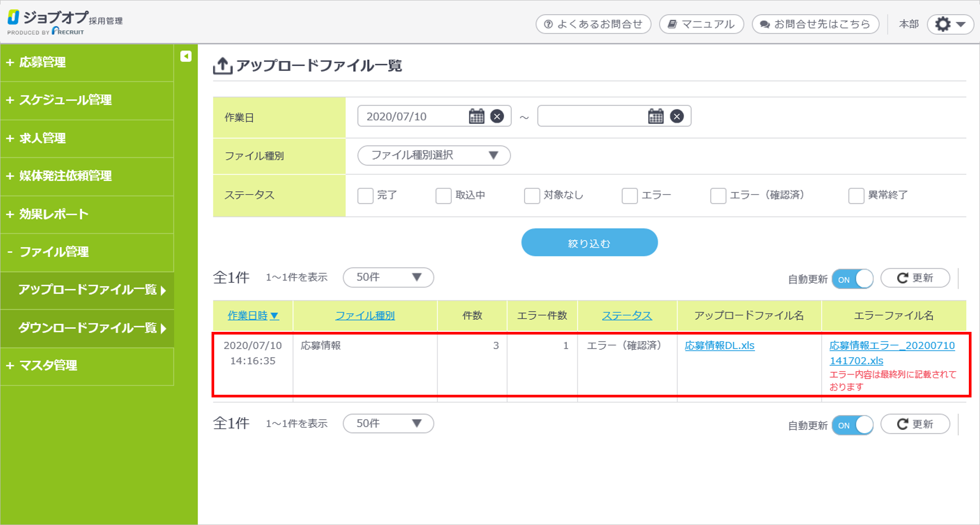Open the top 50件 page size dropdown
Image resolution: width=980 pixels, height=525 pixels.
tap(388, 277)
